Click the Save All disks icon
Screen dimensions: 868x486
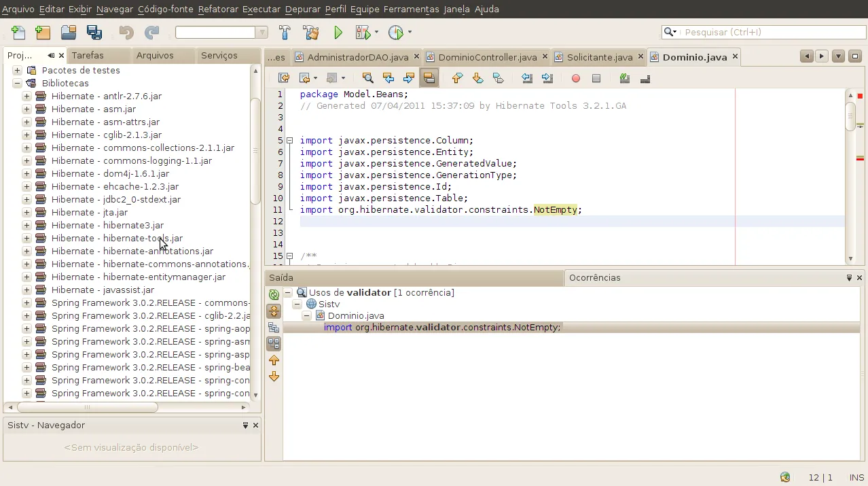(x=94, y=32)
